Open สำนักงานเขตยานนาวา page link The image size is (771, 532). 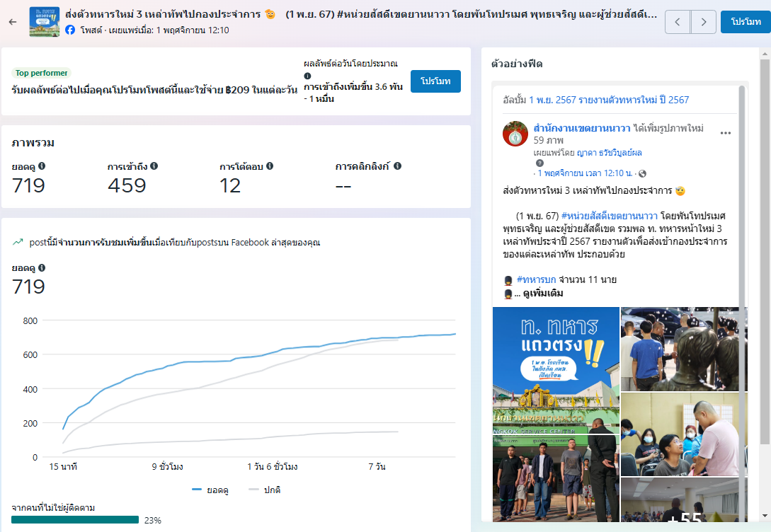[581, 127]
